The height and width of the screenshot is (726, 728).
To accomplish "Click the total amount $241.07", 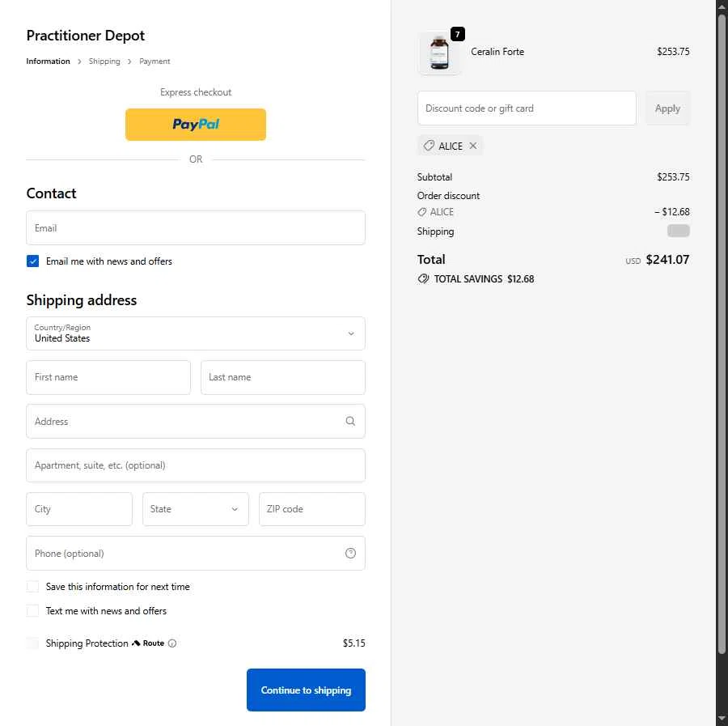I will 667,260.
